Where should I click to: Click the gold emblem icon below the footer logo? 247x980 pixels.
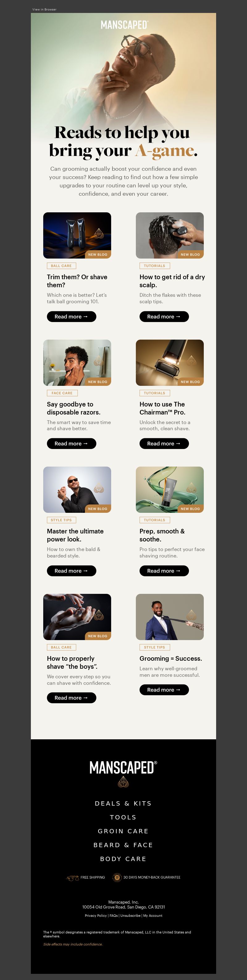(x=123, y=782)
